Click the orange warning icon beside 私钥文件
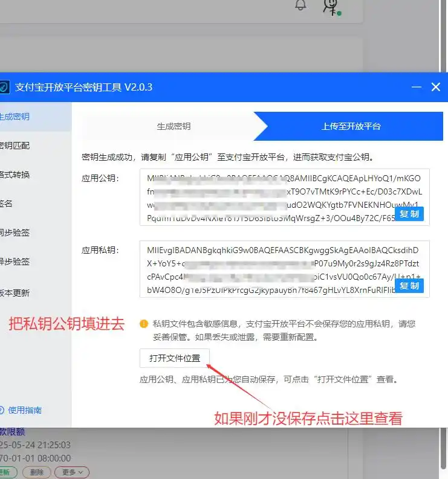The height and width of the screenshot is (479, 448). coord(144,324)
